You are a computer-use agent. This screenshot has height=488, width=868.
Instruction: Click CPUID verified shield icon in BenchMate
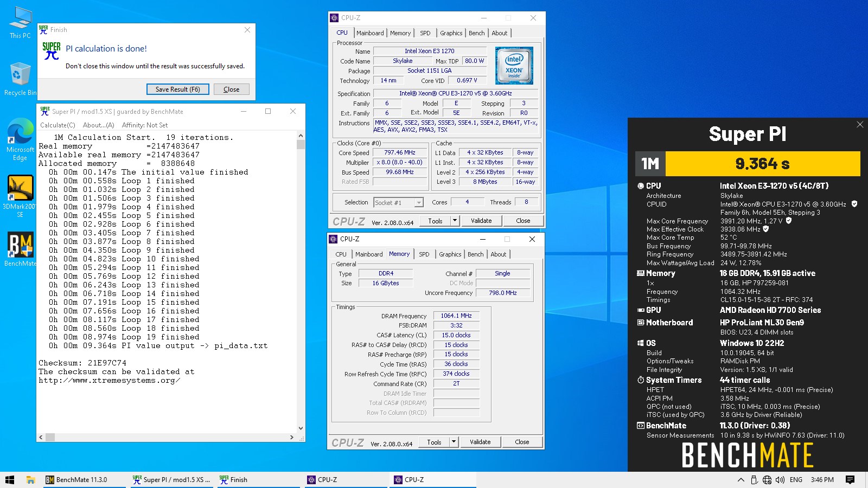tap(854, 204)
